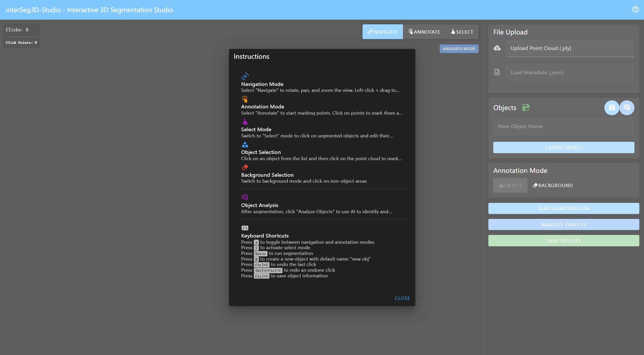Click the cloud upload icon
Viewport: 644px width, 355px height.
497,48
